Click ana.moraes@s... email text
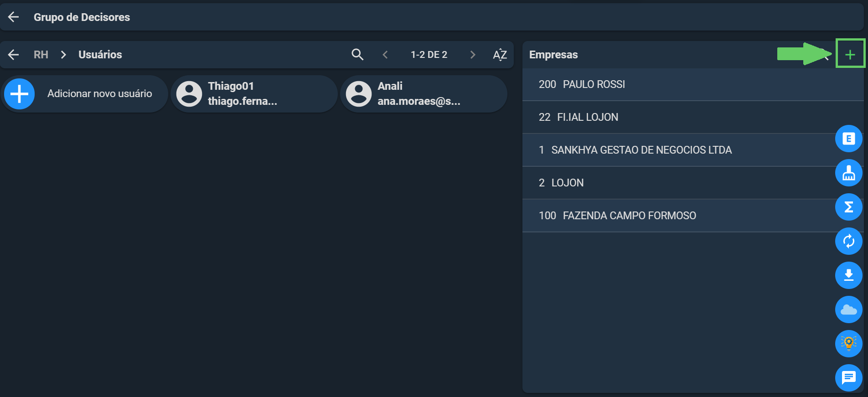868x397 pixels. [419, 101]
